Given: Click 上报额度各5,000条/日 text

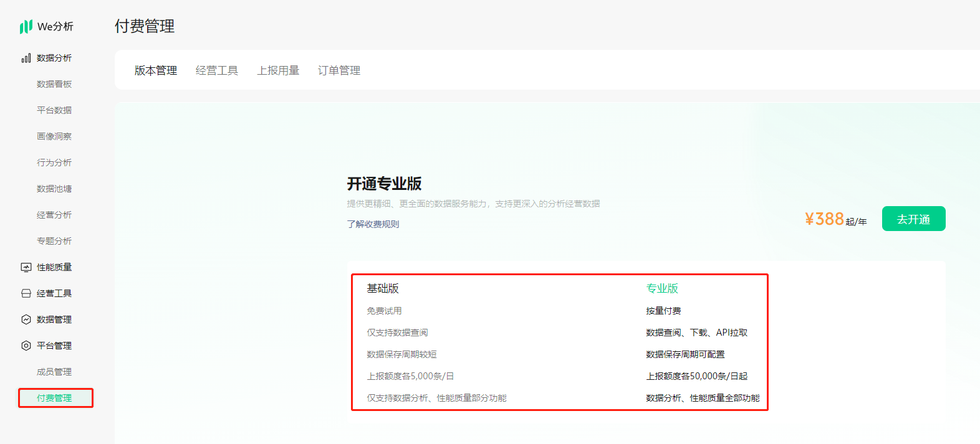Looking at the screenshot, I should tap(410, 376).
